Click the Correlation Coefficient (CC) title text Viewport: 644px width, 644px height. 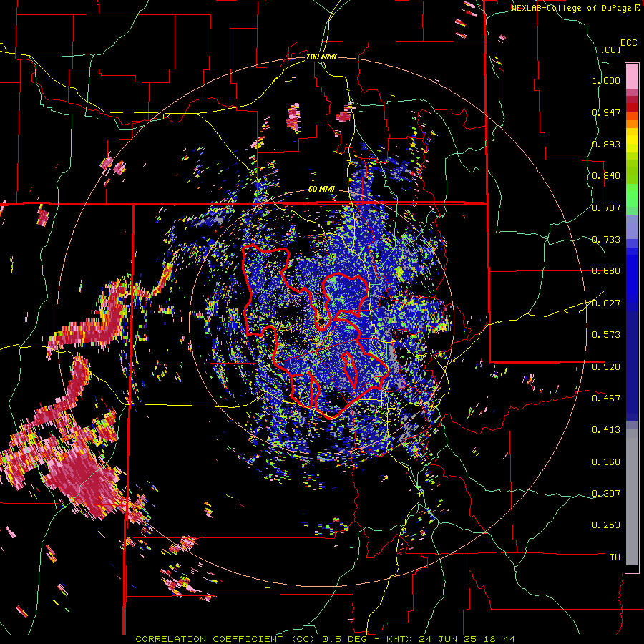(225, 639)
